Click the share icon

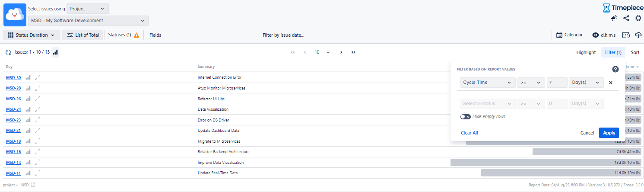click(x=626, y=18)
